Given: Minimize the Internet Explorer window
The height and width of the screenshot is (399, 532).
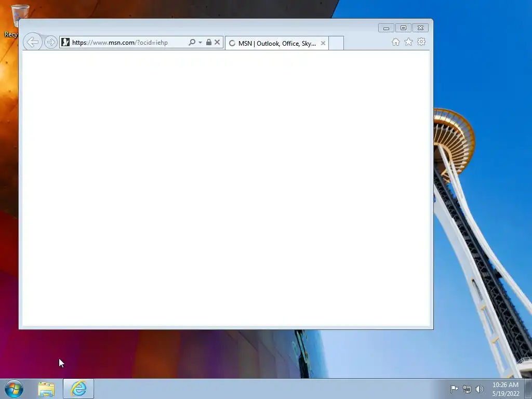Looking at the screenshot, I should click(386, 28).
